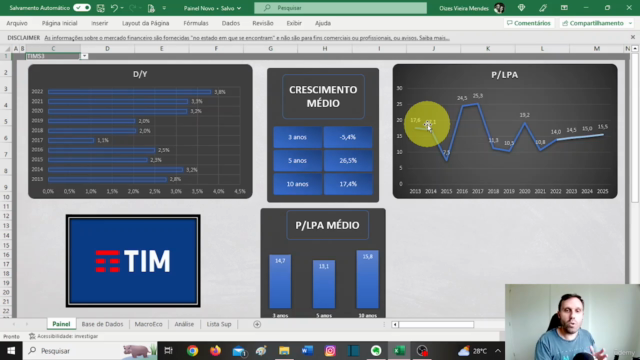Click the Compartilhamento share button
Screen dimensions: 640x360
[x=593, y=23]
